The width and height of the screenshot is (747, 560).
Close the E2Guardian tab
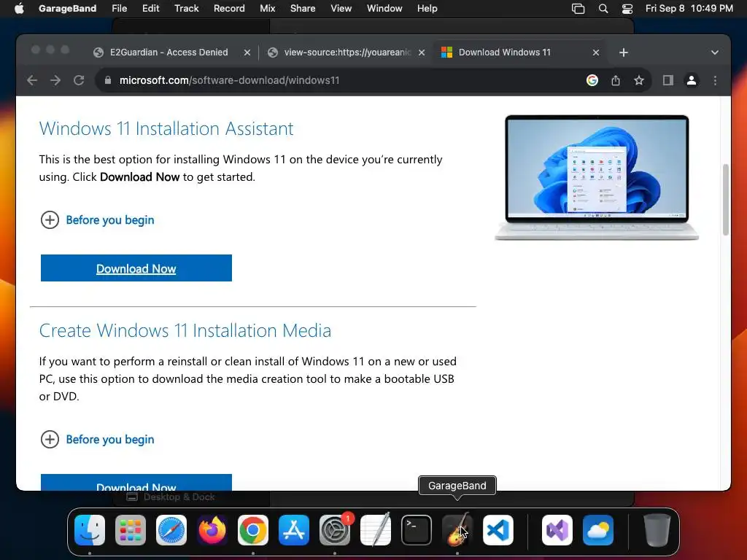[x=247, y=52]
